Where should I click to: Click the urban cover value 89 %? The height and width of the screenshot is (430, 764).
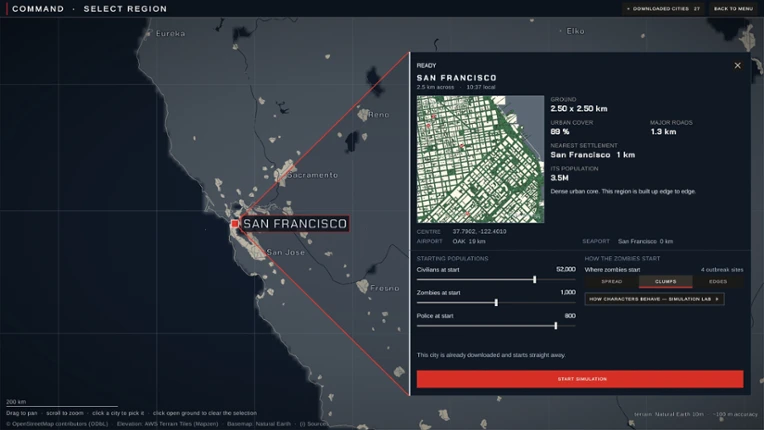560,131
